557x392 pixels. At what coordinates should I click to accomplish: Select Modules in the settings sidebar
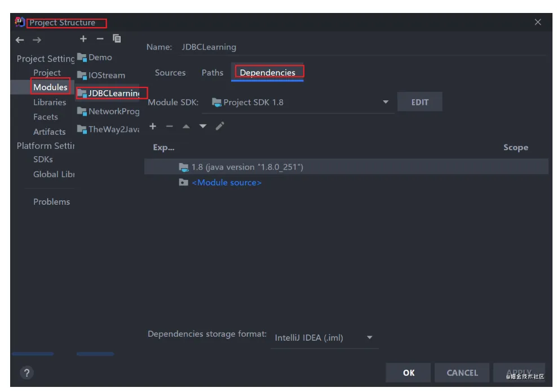coord(50,87)
